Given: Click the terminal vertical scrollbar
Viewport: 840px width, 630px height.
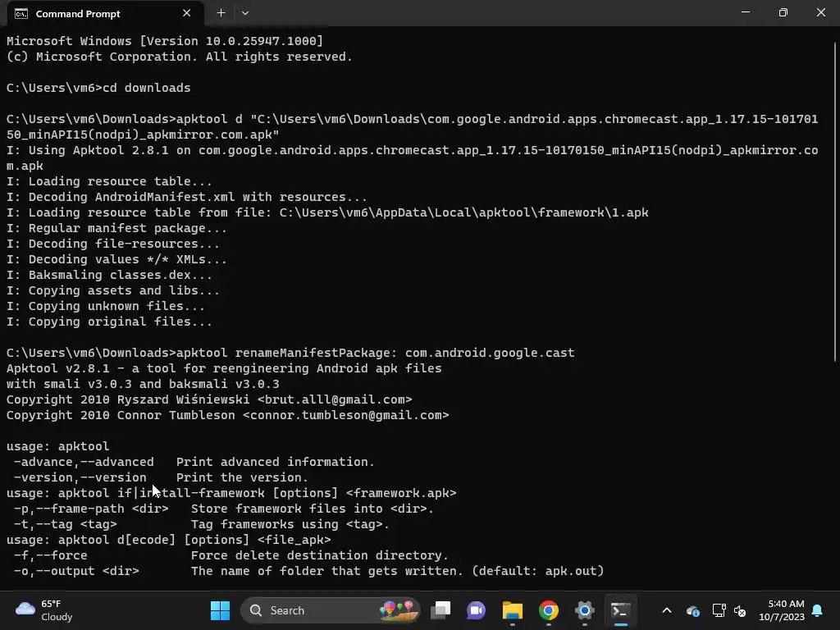Looking at the screenshot, I should coord(835,200).
